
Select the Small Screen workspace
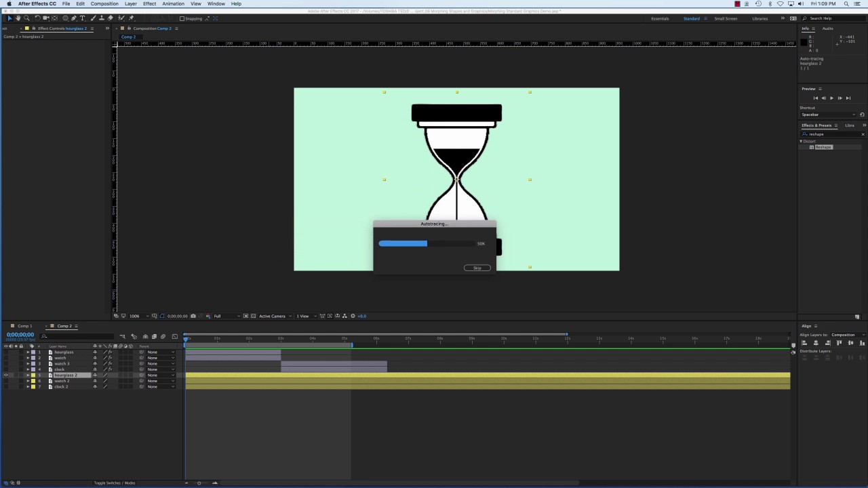point(726,18)
